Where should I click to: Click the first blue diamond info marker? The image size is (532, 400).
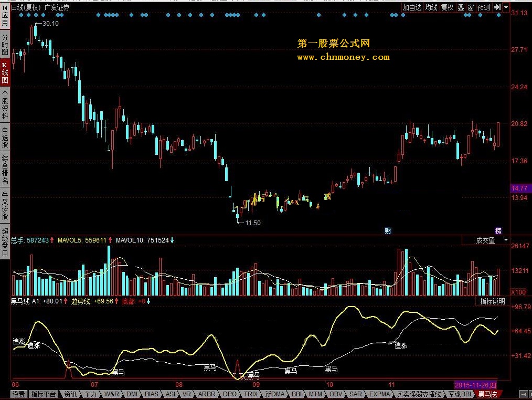tap(22, 15)
